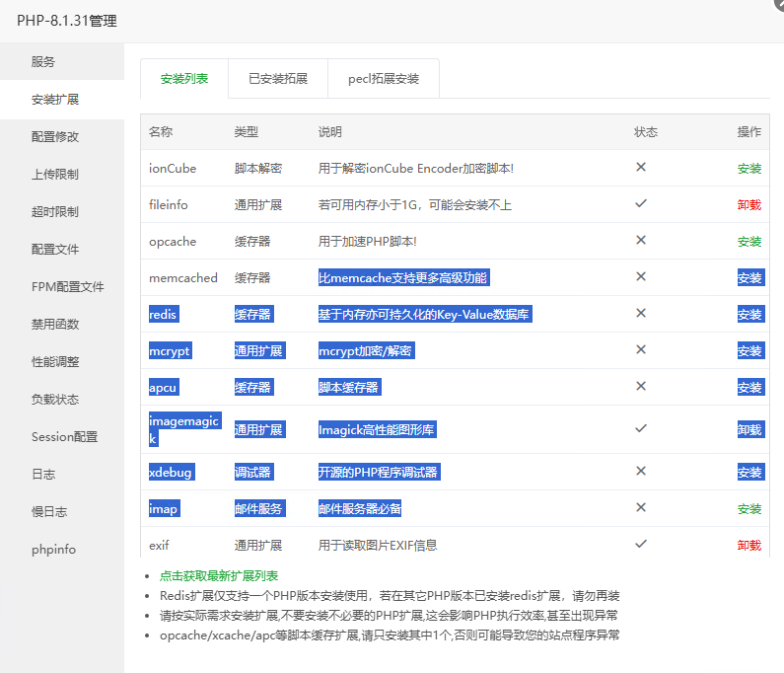Install the ionCube extension

(x=749, y=169)
